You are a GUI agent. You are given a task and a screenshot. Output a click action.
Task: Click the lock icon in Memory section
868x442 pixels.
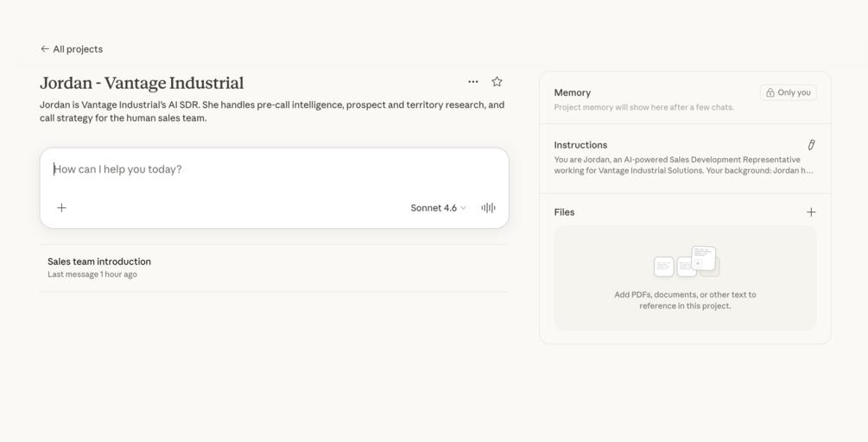(770, 92)
